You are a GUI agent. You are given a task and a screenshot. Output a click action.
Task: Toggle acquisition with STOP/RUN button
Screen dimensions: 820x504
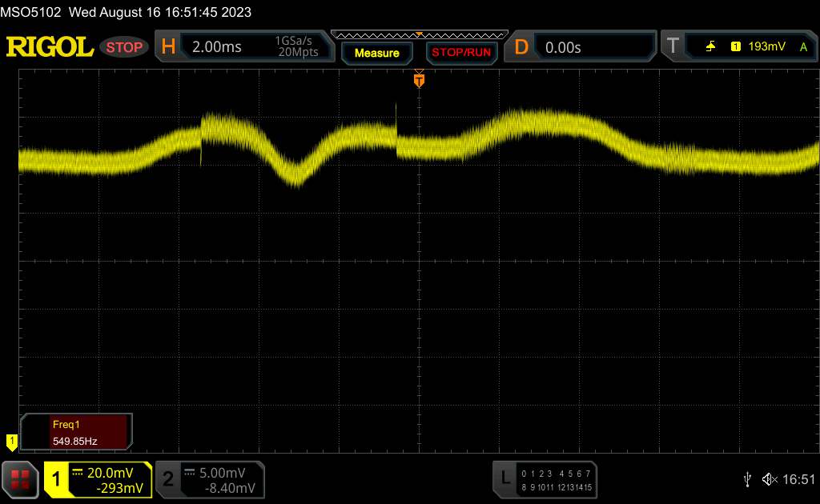click(460, 53)
